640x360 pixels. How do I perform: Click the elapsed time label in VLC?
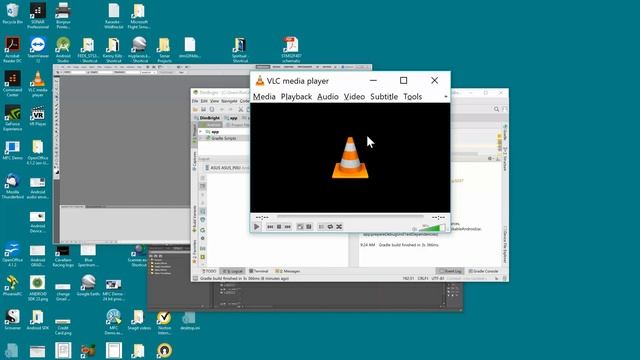[262, 217]
